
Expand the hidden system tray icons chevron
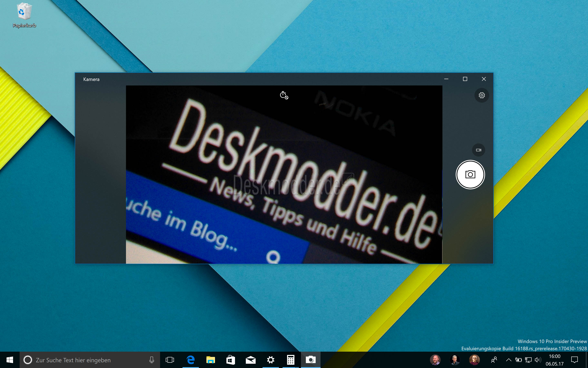[508, 360]
